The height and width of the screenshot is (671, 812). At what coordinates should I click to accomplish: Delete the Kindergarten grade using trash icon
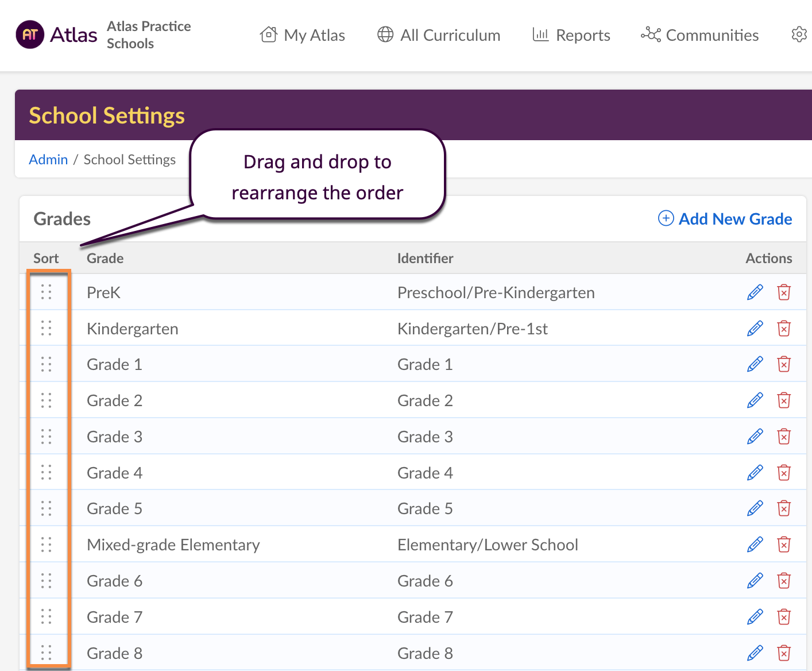click(784, 329)
